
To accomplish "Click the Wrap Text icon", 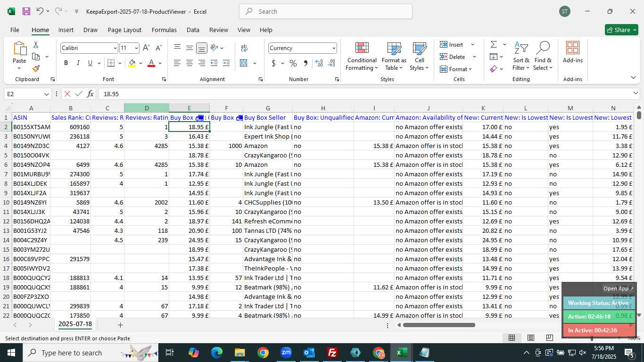I will (x=244, y=48).
